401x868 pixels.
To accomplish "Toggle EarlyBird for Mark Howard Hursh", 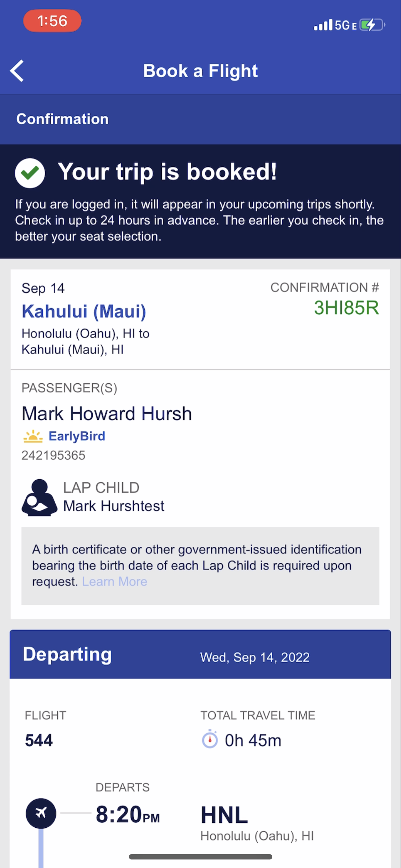I will [77, 435].
